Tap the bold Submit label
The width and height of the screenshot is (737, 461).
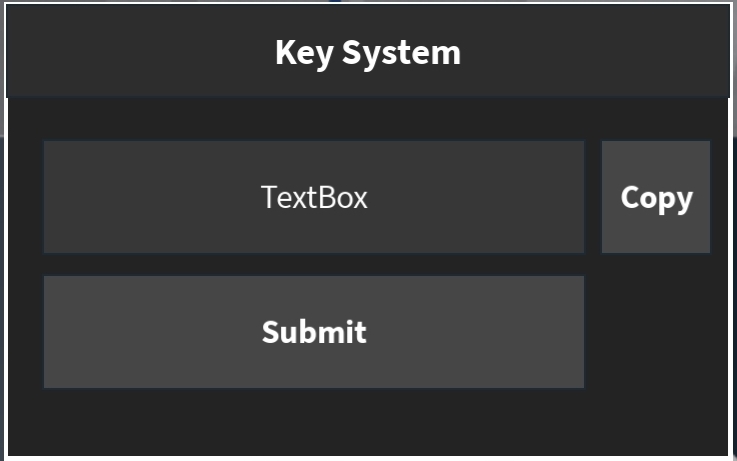coord(314,332)
